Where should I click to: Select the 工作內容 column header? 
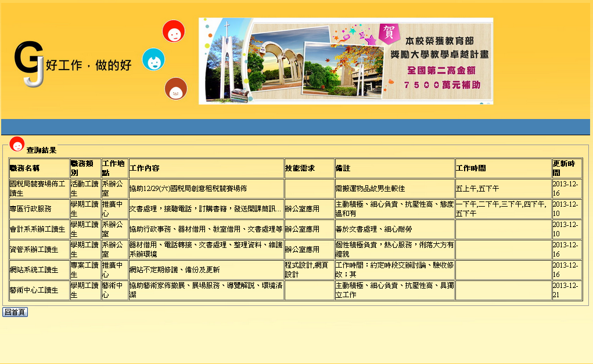coord(145,168)
